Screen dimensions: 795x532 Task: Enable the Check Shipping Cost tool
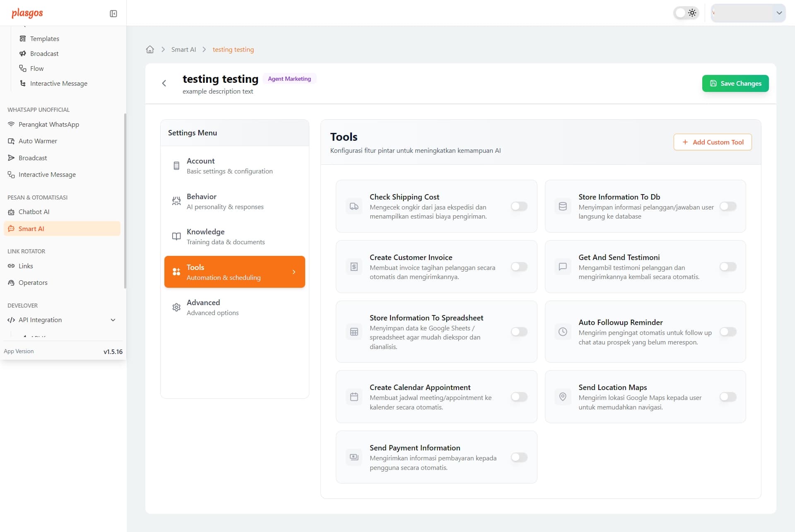[x=519, y=206]
